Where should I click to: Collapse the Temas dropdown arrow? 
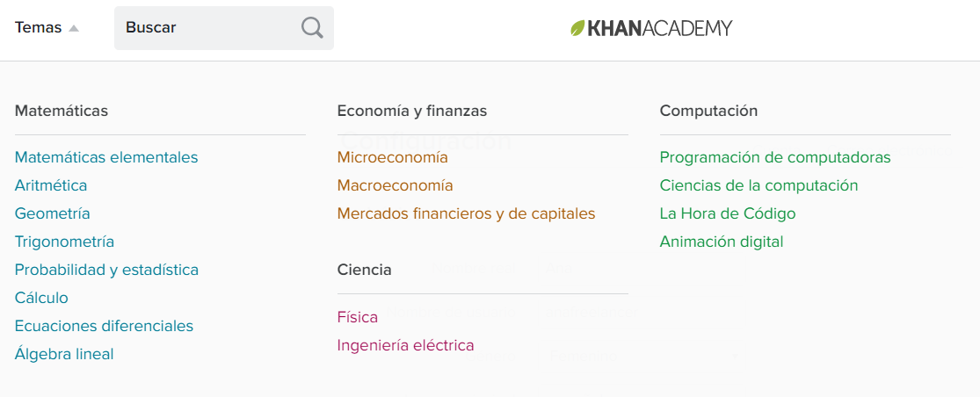tap(74, 28)
